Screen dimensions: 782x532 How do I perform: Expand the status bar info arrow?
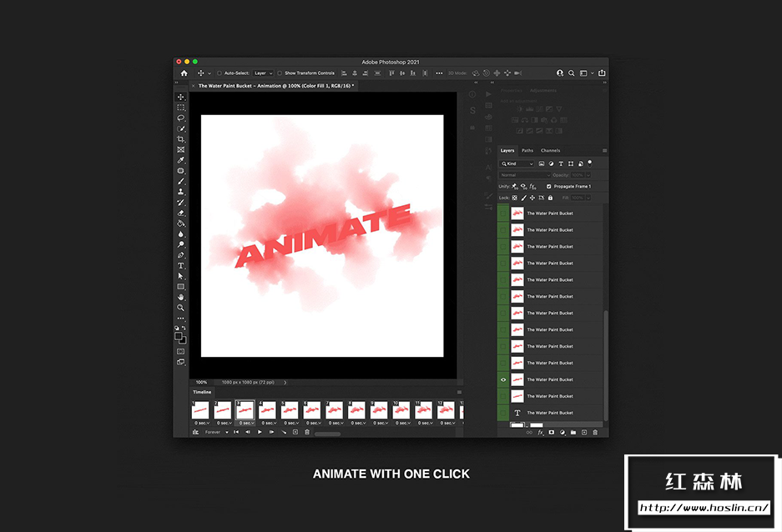click(285, 383)
